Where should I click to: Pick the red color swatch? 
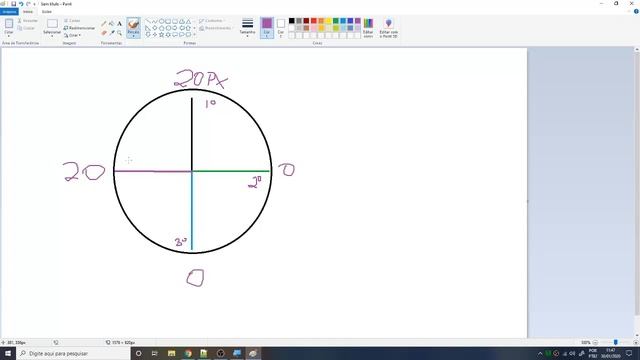click(313, 21)
